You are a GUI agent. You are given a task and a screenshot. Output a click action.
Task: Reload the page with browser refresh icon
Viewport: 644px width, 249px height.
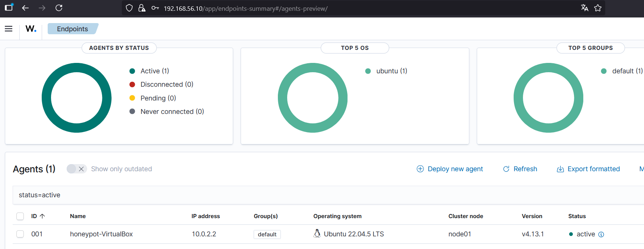pyautogui.click(x=59, y=8)
